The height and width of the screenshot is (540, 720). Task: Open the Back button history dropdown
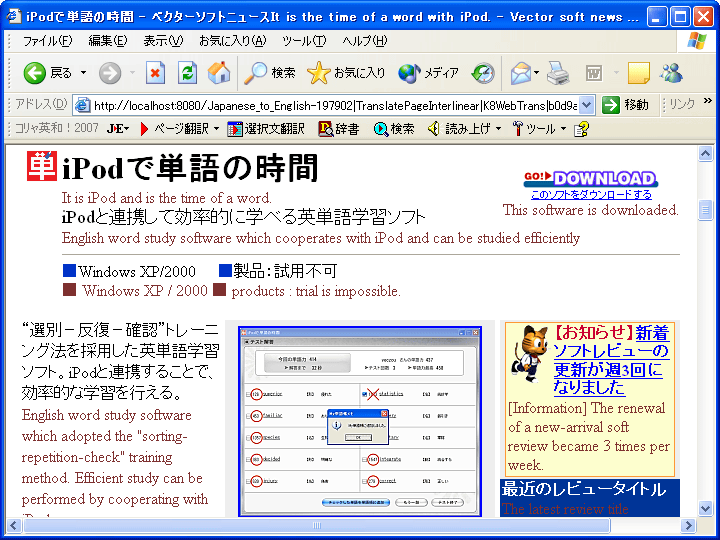[x=84, y=73]
